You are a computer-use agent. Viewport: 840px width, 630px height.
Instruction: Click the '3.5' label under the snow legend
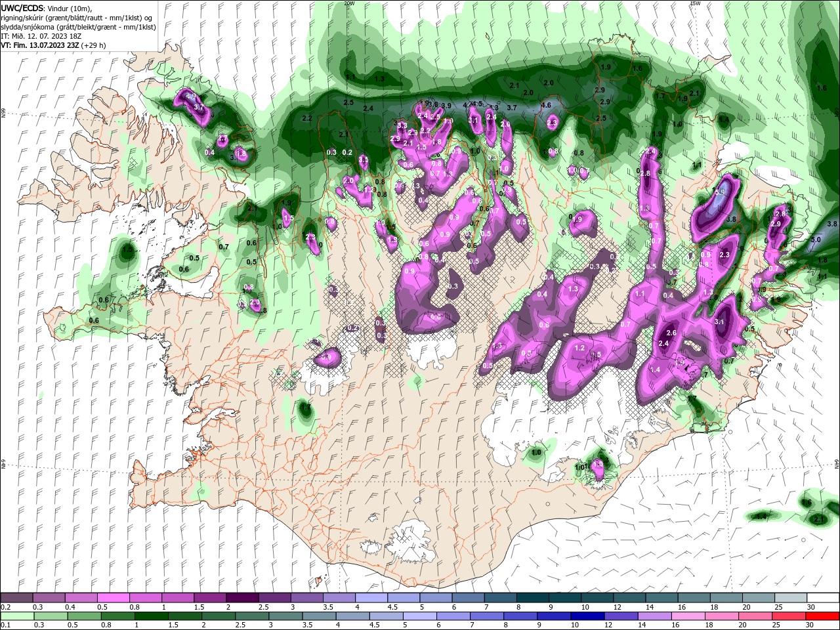(328, 606)
